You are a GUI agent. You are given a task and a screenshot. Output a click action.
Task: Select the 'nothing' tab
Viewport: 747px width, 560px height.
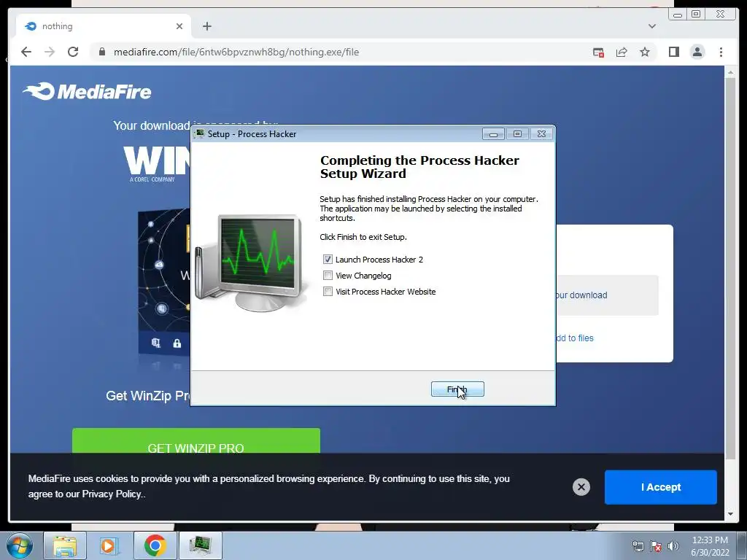pos(104,26)
